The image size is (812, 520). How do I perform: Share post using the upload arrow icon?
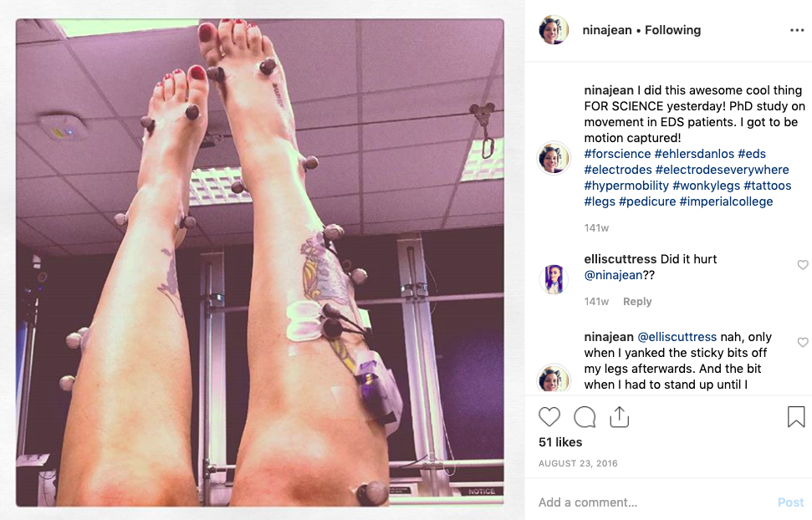click(x=620, y=417)
